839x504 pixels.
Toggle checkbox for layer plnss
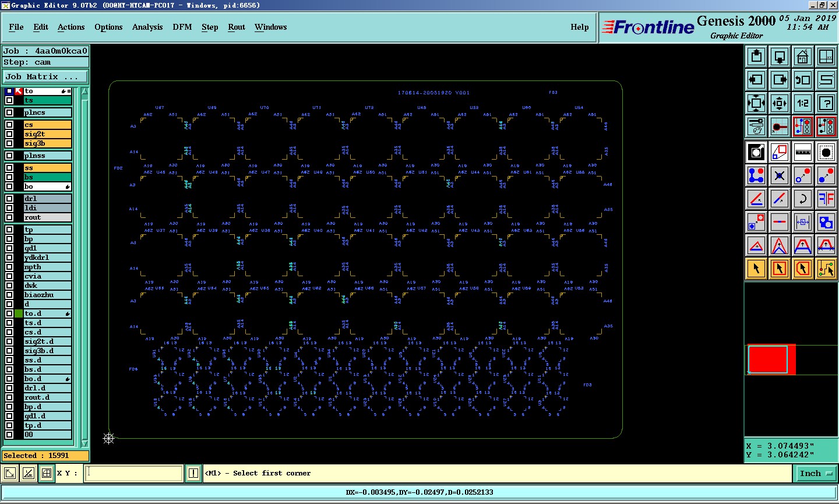pyautogui.click(x=9, y=156)
